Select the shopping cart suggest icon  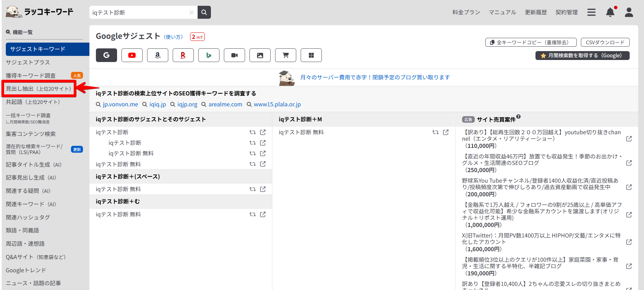[285, 55]
